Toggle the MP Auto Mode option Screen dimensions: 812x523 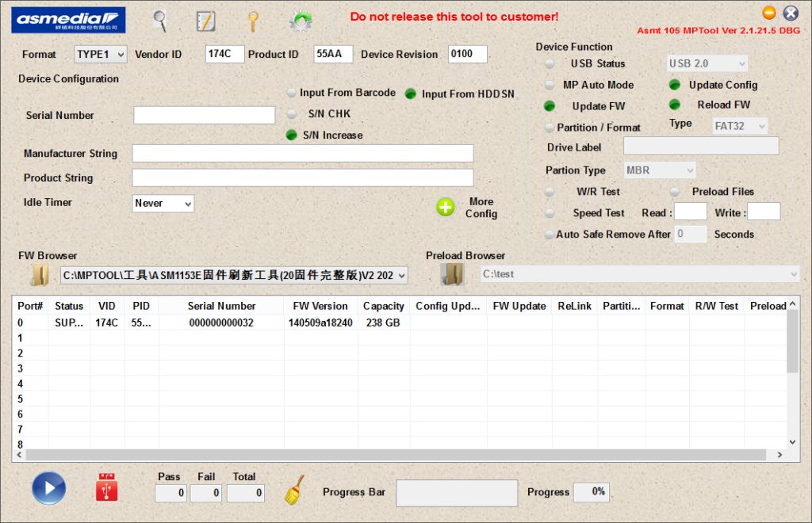[550, 85]
